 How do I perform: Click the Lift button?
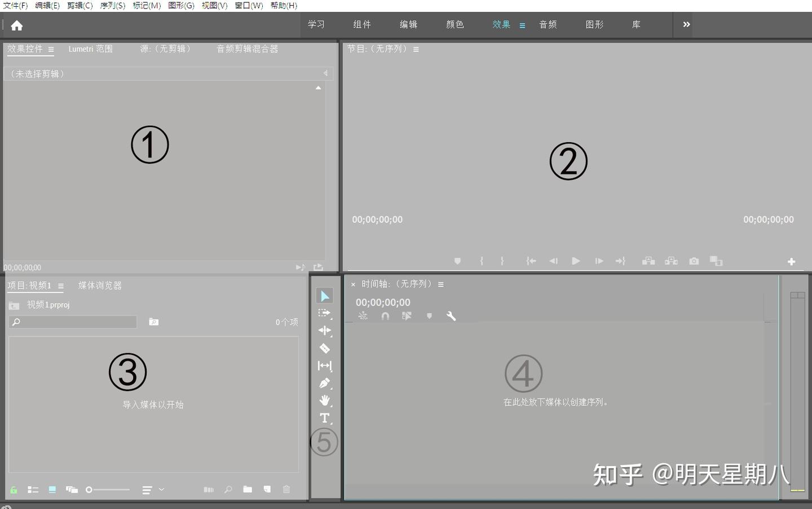pyautogui.click(x=648, y=261)
